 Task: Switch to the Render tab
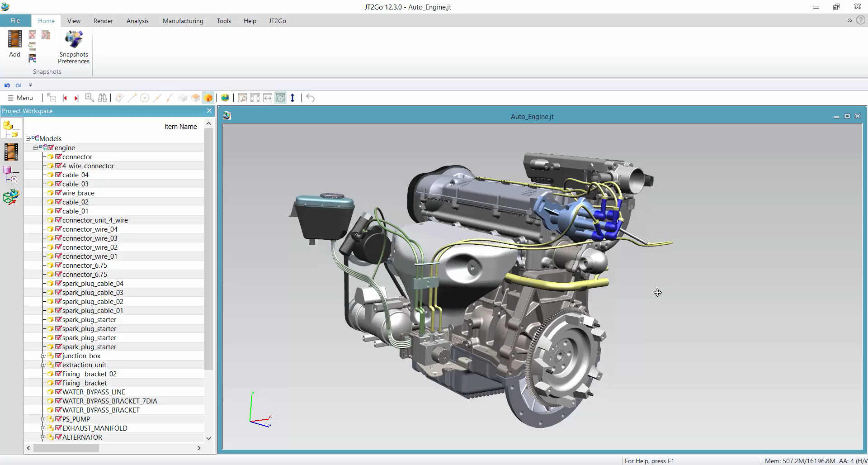pyautogui.click(x=103, y=21)
